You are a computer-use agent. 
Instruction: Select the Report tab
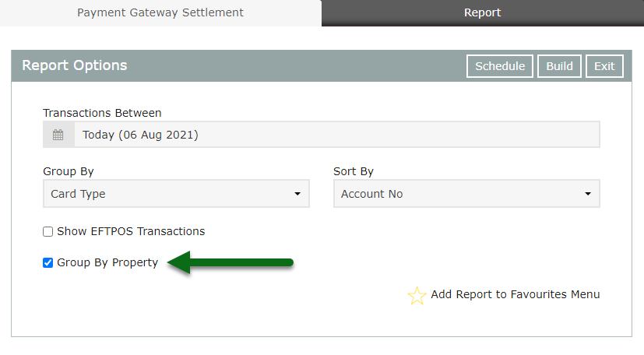tap(483, 12)
